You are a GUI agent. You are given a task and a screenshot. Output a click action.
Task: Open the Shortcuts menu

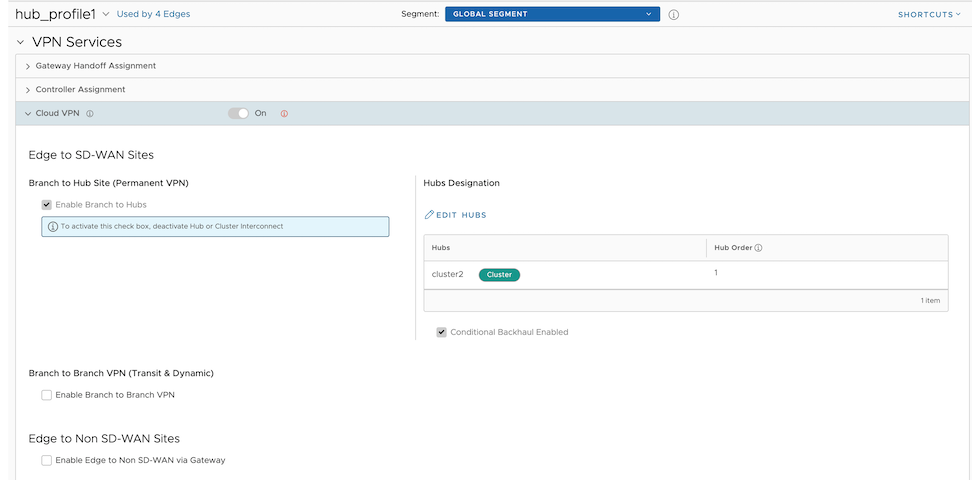coord(930,15)
